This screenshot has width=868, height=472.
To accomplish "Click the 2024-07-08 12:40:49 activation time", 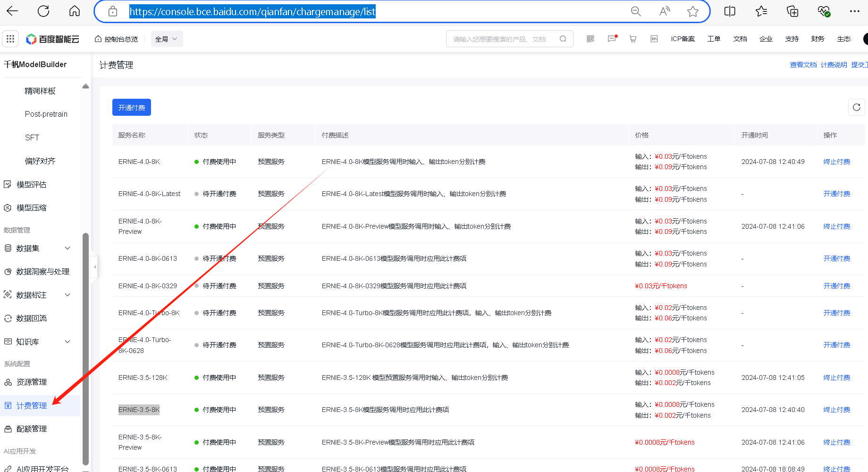I will tap(773, 162).
